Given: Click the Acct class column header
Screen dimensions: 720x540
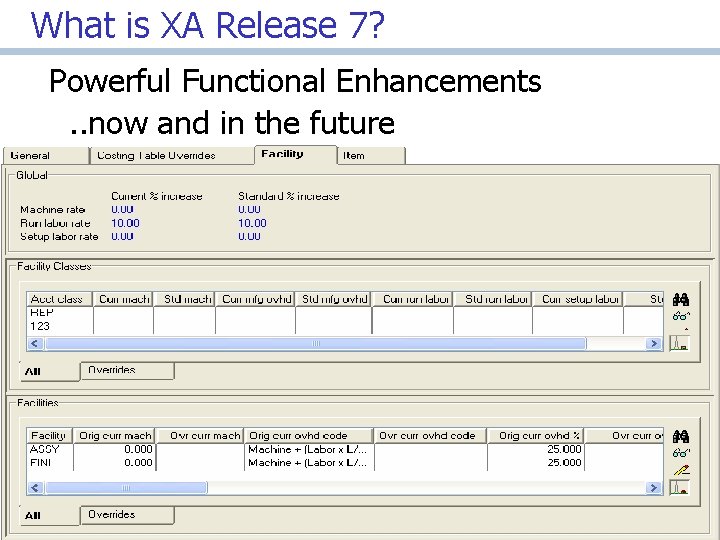Looking at the screenshot, I should (x=60, y=299).
